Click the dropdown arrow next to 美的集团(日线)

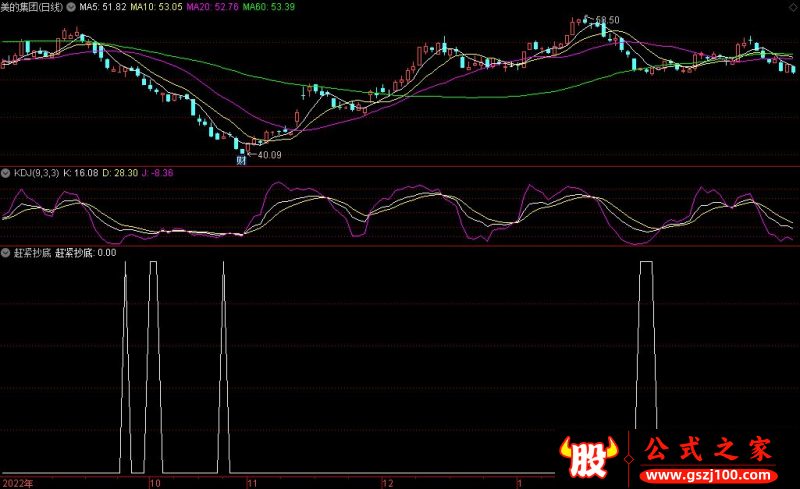[x=70, y=6]
